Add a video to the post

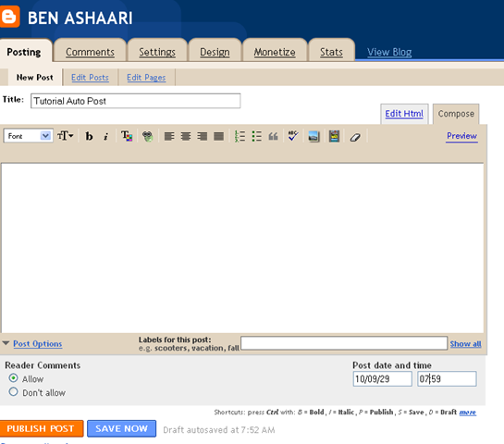click(334, 136)
